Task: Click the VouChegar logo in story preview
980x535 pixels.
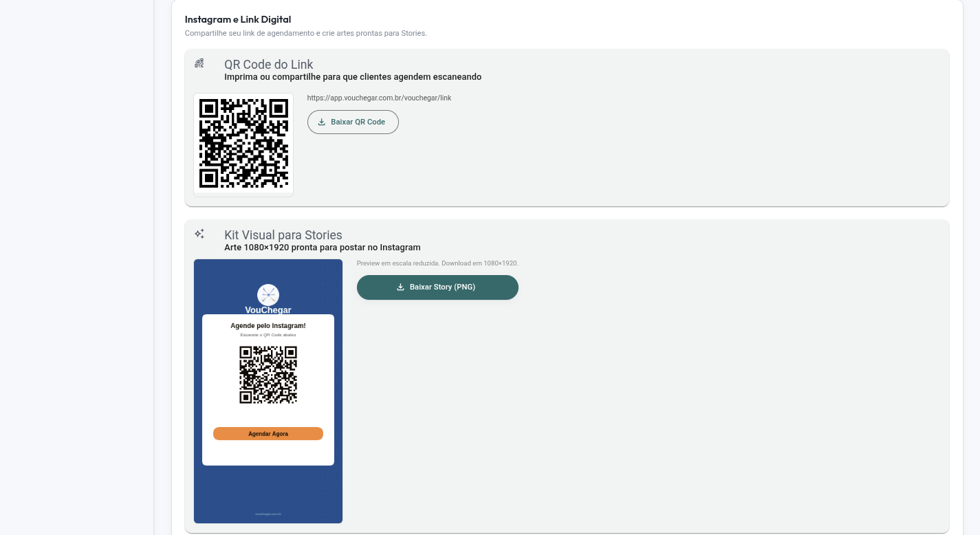Action: point(268,295)
